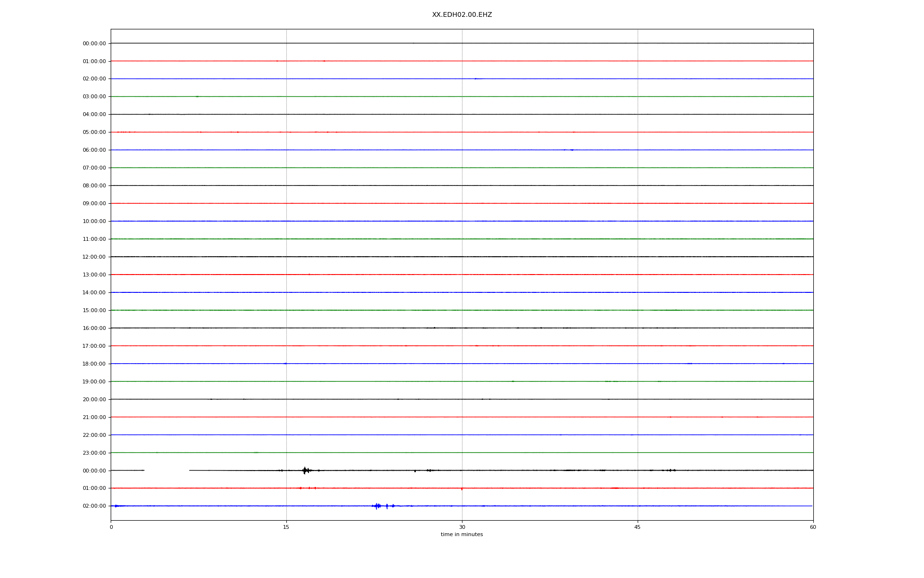Click the blue blip on the 18:00:00 trace
The width and height of the screenshot is (924, 578).
pyautogui.click(x=285, y=364)
